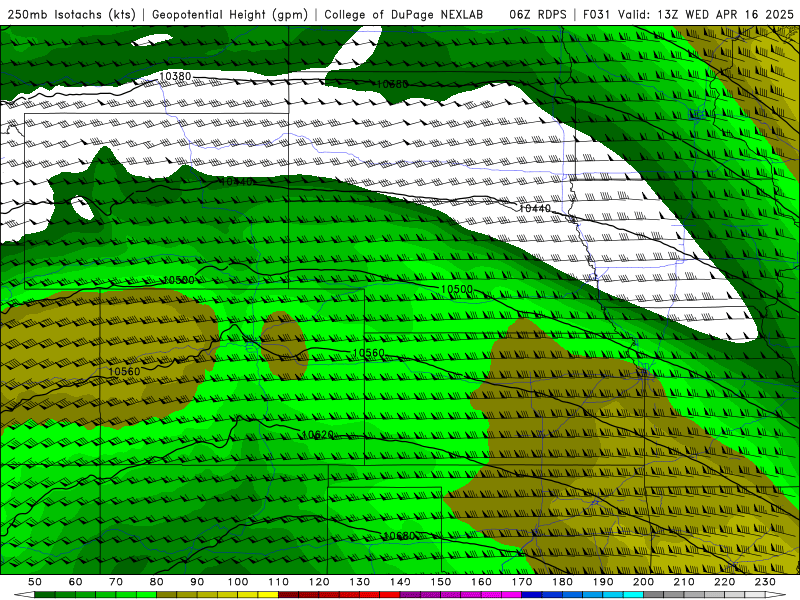Screen dimensions: 800x600
Task: Click the "Geopotential Height (gpm)" header label
Action: click(x=230, y=15)
